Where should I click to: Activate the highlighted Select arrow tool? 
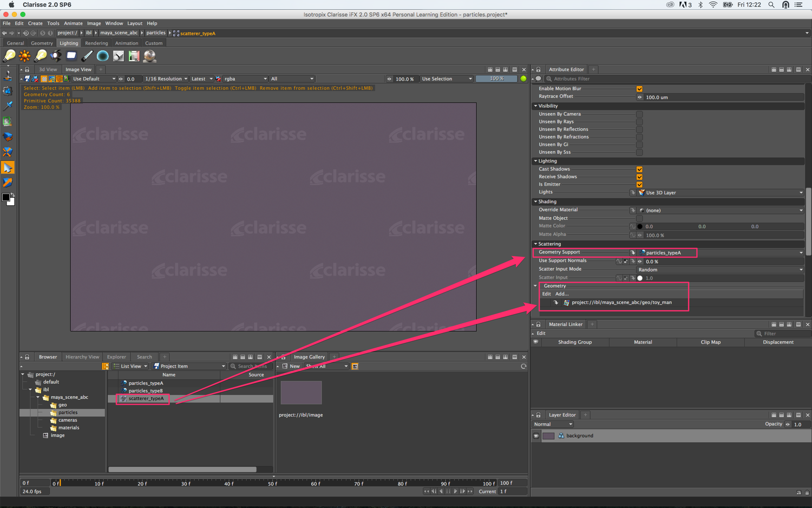[x=8, y=168]
